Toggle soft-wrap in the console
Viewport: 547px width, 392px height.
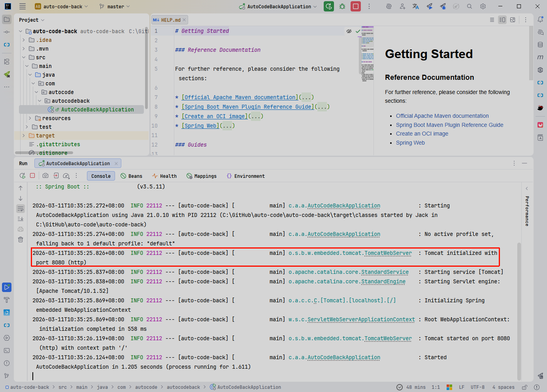point(21,209)
